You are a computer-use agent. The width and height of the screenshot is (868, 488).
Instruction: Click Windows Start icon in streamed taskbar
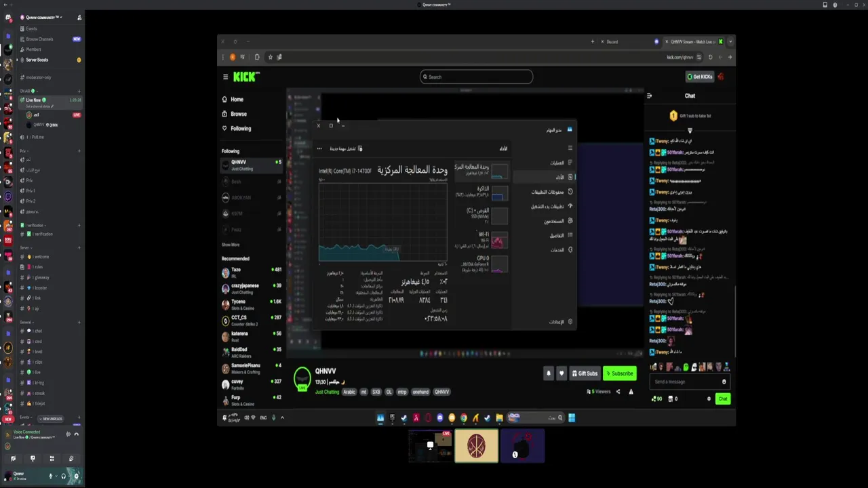(572, 418)
